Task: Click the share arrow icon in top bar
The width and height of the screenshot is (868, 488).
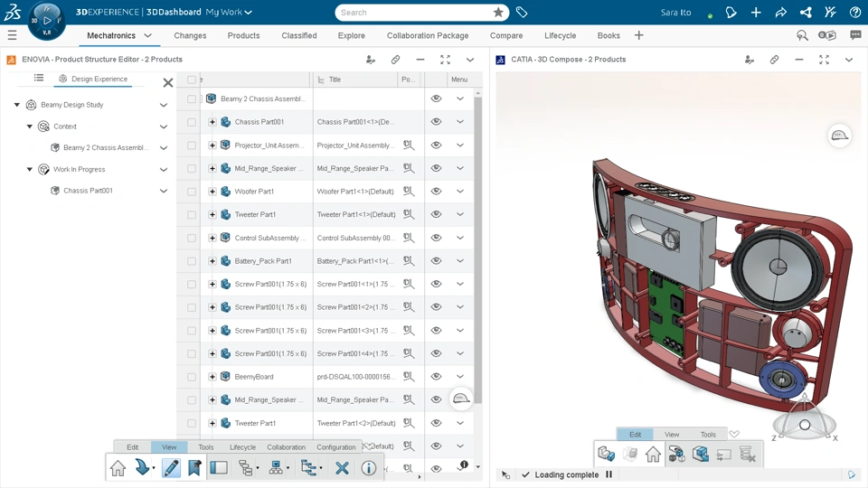Action: (780, 12)
